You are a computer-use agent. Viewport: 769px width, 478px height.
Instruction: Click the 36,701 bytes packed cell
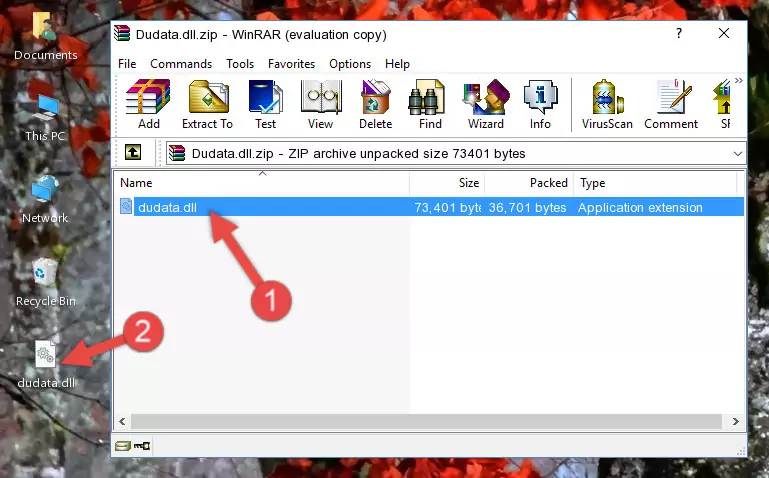[x=527, y=207]
